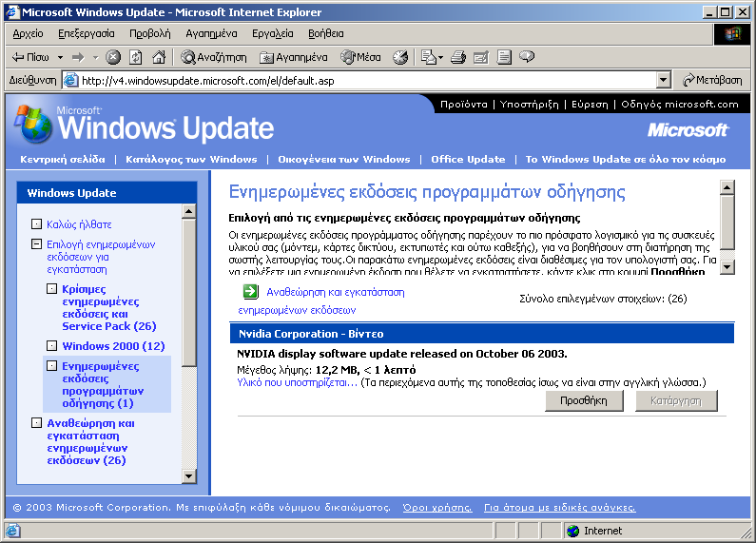Image resolution: width=756 pixels, height=543 pixels.
Task: Open the Αγαπημένα menu
Action: (211, 33)
